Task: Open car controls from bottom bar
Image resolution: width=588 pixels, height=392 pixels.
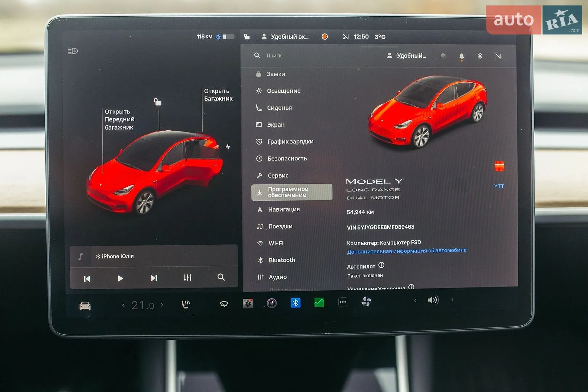Action: click(85, 306)
